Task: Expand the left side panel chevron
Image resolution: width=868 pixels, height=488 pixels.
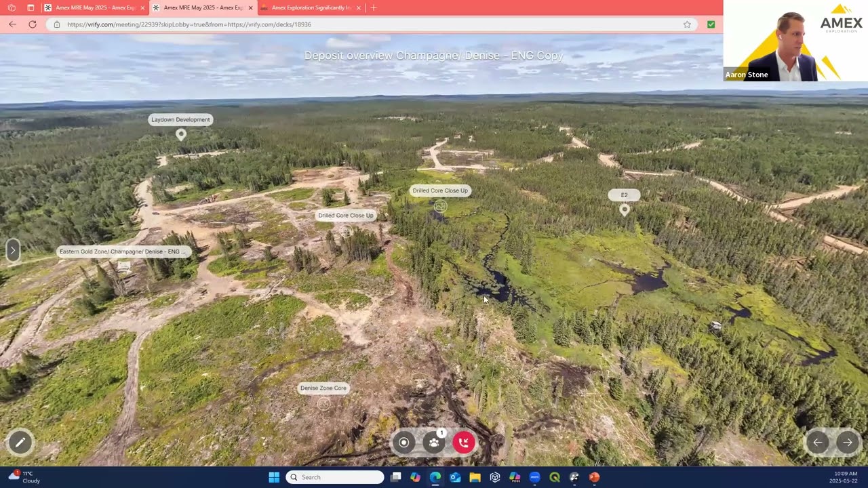Action: pos(12,250)
